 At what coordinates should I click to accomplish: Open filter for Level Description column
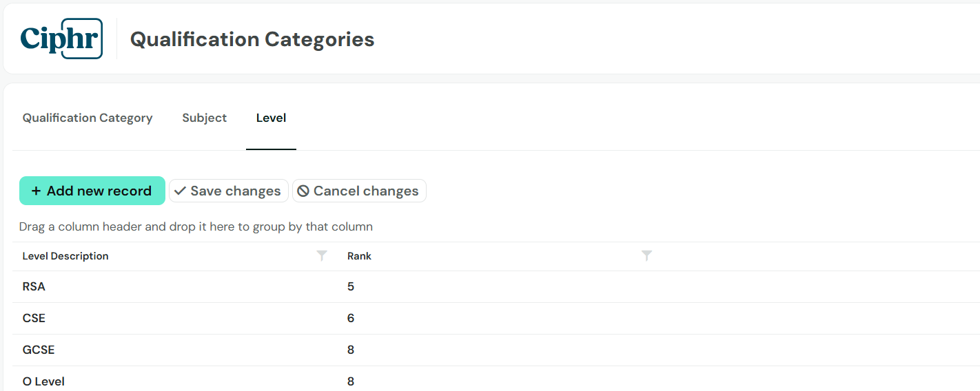click(x=322, y=256)
